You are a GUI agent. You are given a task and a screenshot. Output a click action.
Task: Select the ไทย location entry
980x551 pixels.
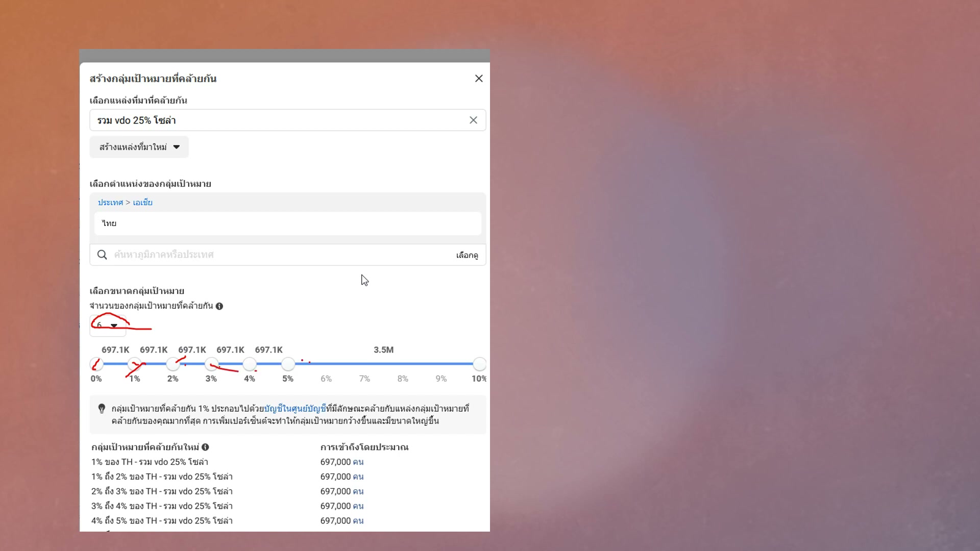tap(109, 223)
